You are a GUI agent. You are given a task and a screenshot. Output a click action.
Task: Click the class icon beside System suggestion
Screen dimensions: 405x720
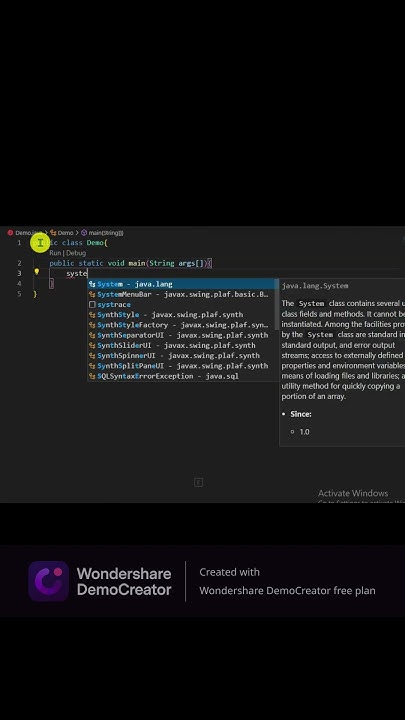click(92, 284)
